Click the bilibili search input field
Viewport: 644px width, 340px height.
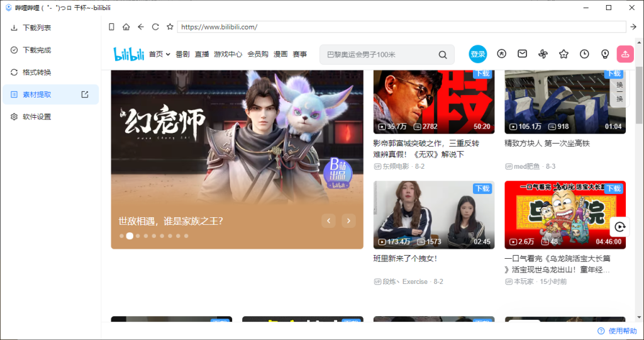[x=378, y=55]
